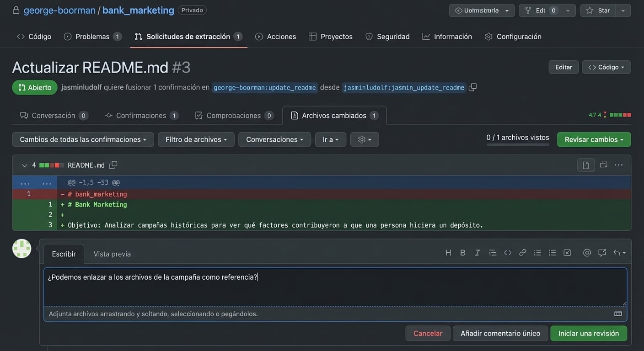
Task: Mention a user with the @ icon
Action: [x=587, y=253]
